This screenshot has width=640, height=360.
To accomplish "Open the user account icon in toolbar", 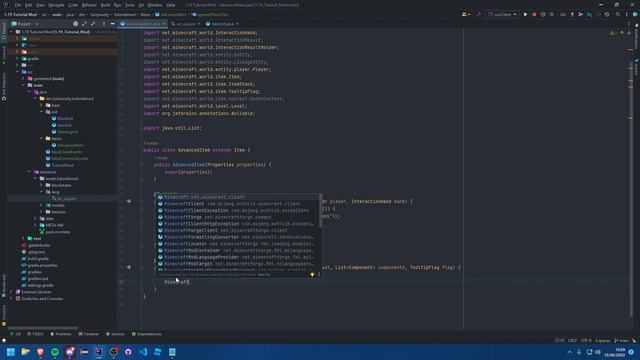I will click(465, 14).
